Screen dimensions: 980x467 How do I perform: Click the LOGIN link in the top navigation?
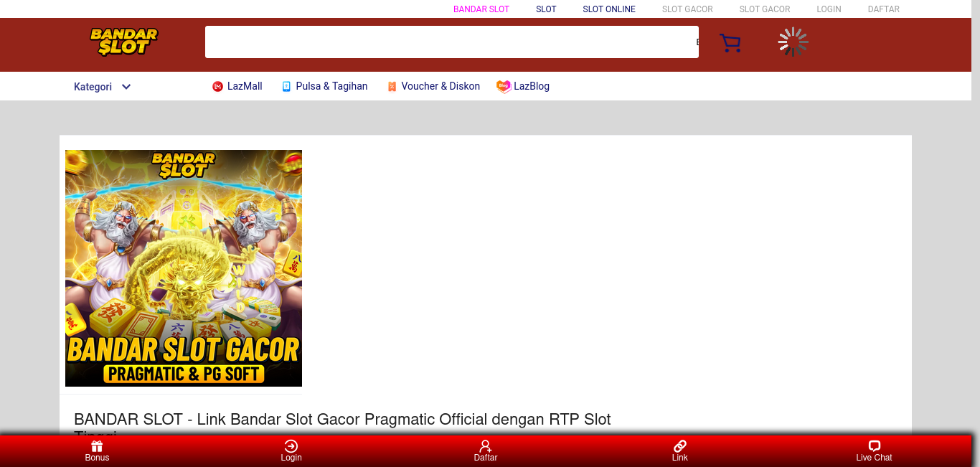829,9
